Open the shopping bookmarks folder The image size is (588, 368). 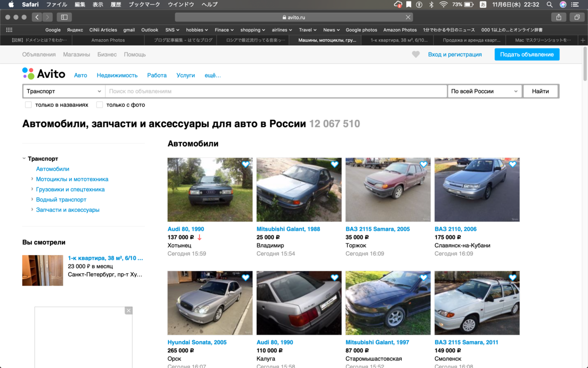point(252,30)
